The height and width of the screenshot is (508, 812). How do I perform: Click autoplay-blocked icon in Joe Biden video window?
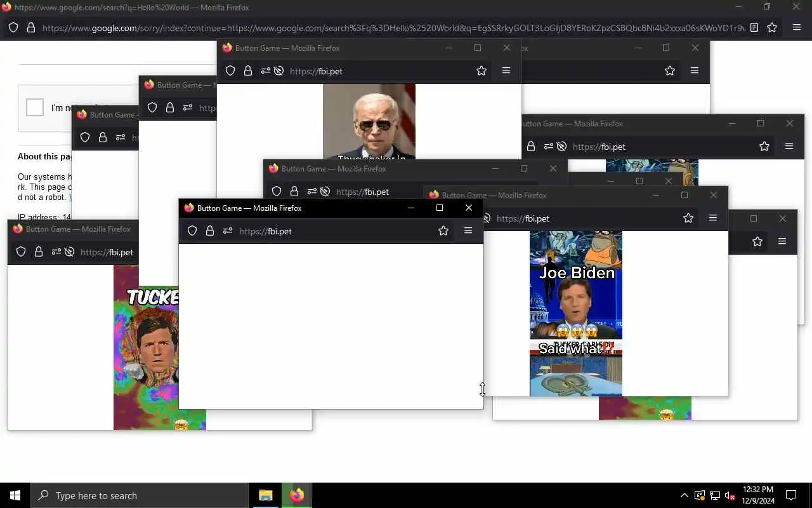(487, 218)
